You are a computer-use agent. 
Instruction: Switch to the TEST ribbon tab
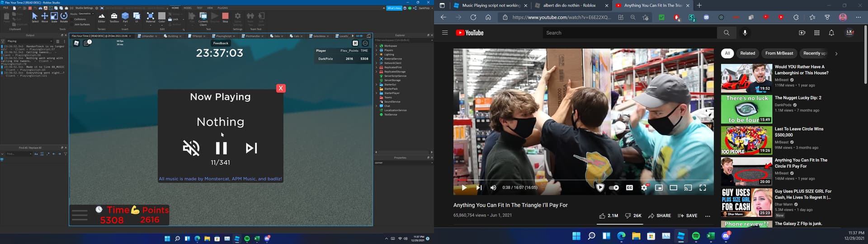coord(199,8)
